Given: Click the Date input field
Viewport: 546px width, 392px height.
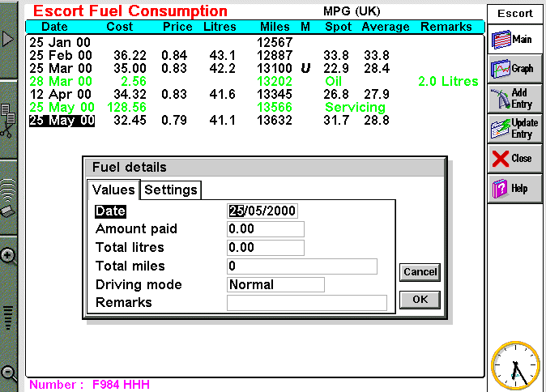Looking at the screenshot, I should point(262,211).
